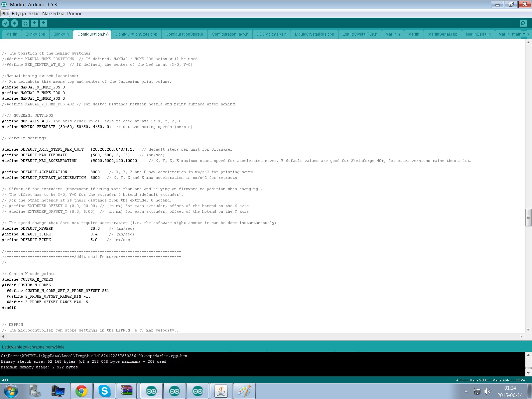Open the Szkic menu
This screenshot has height=399, width=532.
[34, 14]
